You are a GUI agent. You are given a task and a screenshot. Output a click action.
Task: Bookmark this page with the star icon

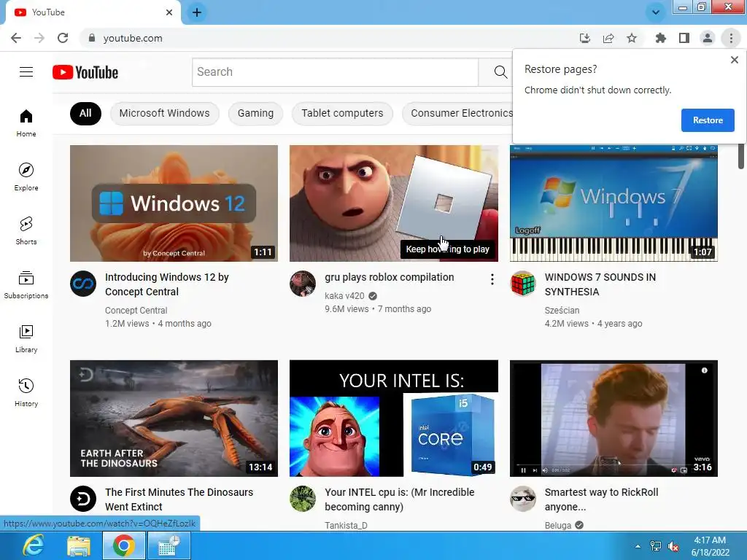pyautogui.click(x=632, y=38)
